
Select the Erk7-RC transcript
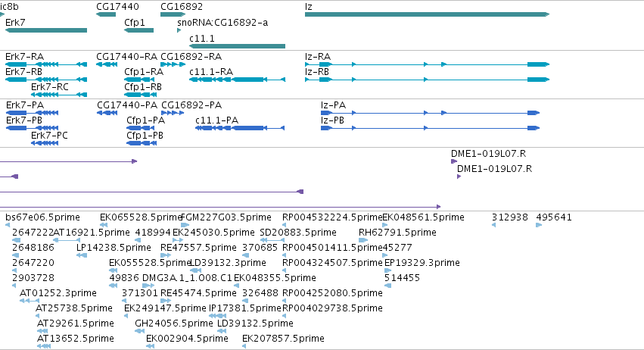point(59,95)
